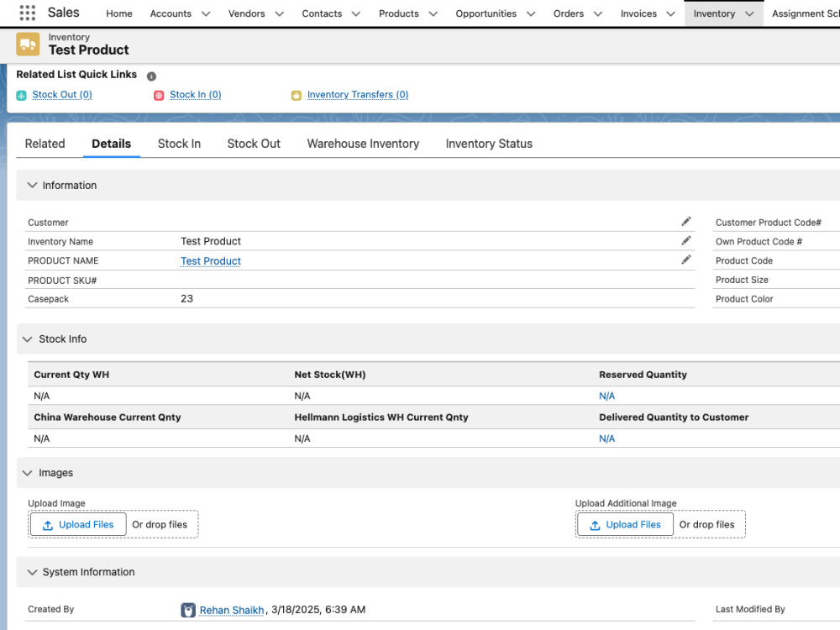840x630 pixels.
Task: Open the Stock In (0) quick link
Action: tap(196, 95)
